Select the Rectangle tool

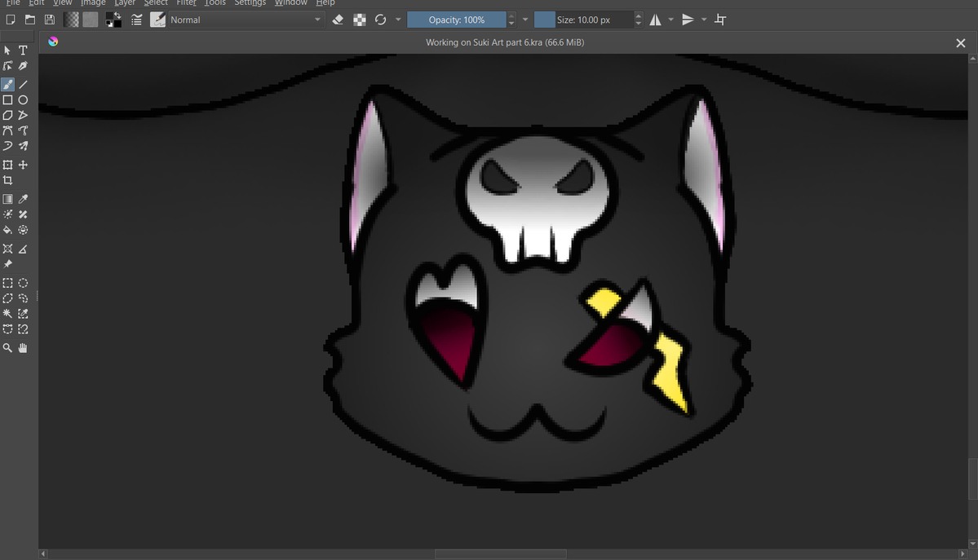click(x=7, y=99)
